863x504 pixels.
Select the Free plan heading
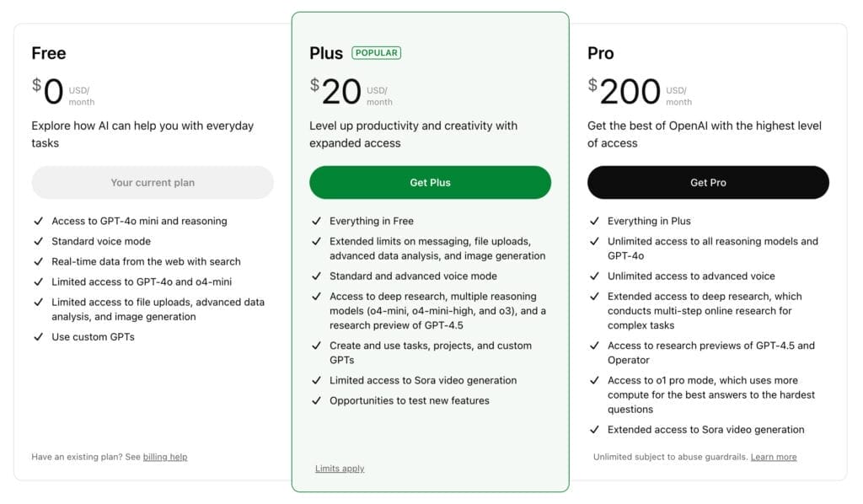[x=48, y=53]
